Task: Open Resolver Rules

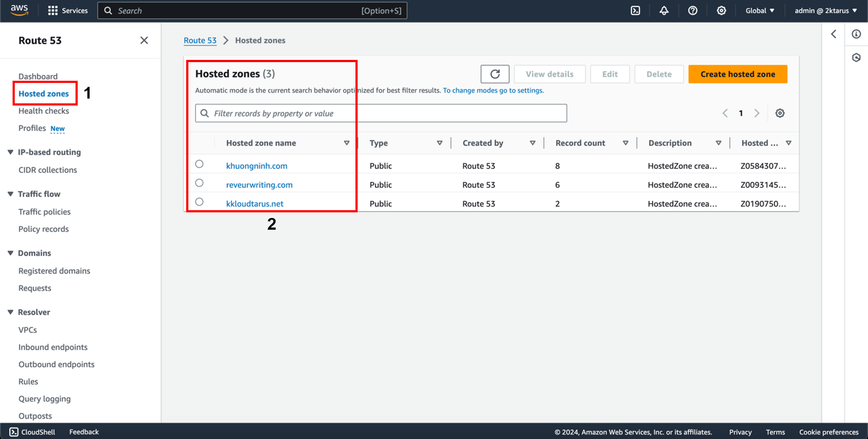Action: (x=28, y=381)
